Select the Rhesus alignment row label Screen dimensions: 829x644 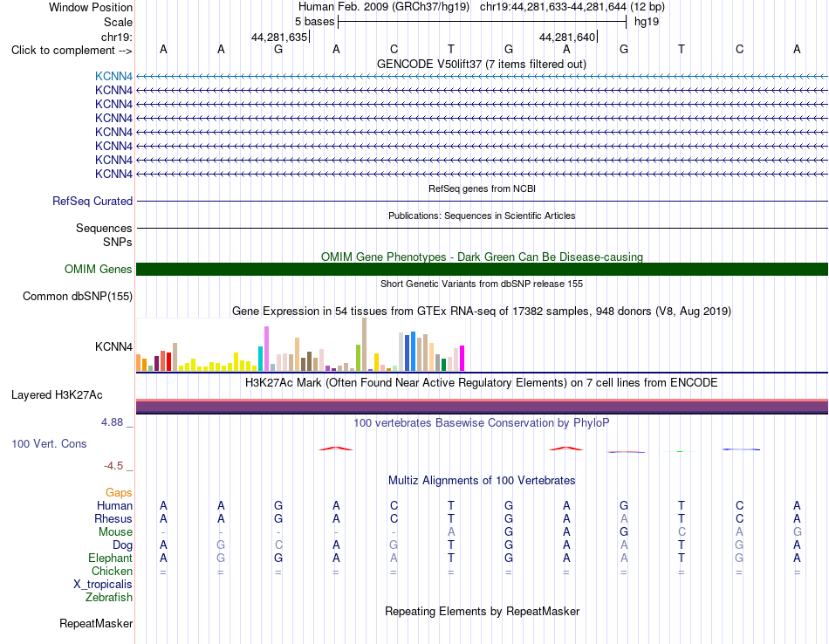[x=113, y=518]
